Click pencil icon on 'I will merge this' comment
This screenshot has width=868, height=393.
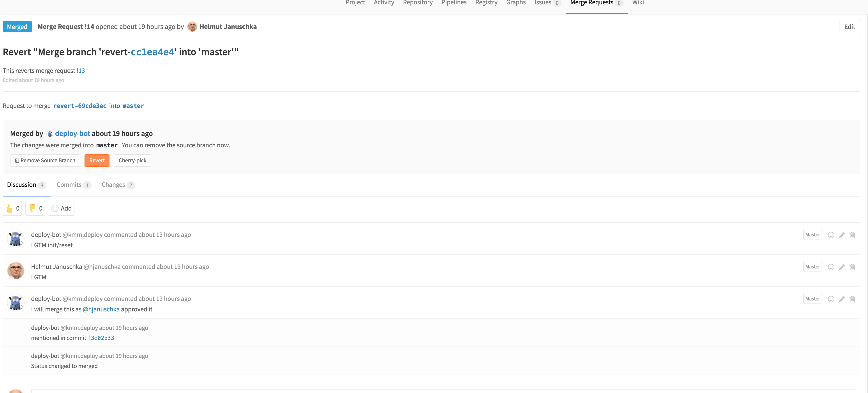[x=842, y=299]
